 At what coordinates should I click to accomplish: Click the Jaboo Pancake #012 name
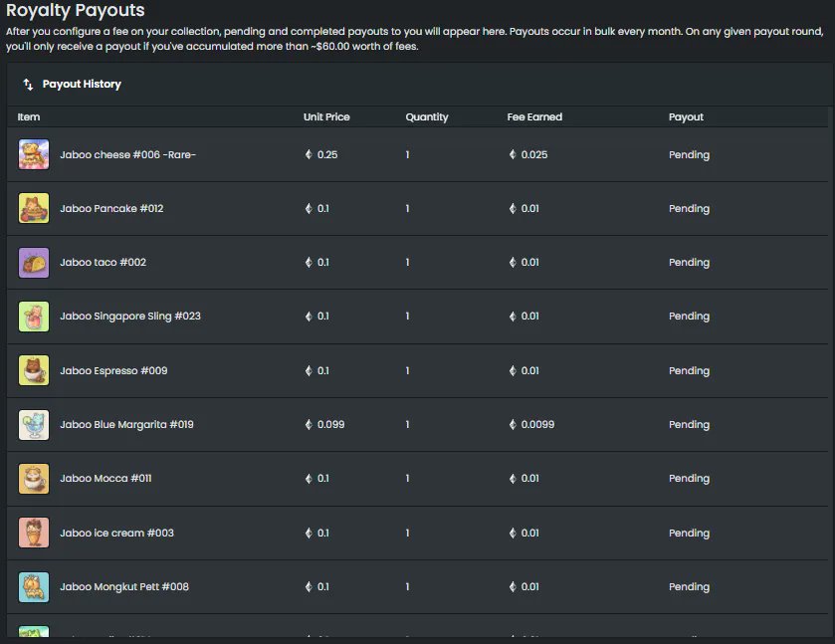click(x=111, y=208)
